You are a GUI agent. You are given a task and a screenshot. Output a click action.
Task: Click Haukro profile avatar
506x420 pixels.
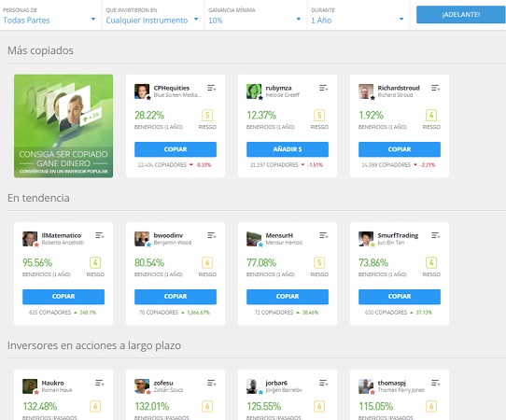point(30,386)
